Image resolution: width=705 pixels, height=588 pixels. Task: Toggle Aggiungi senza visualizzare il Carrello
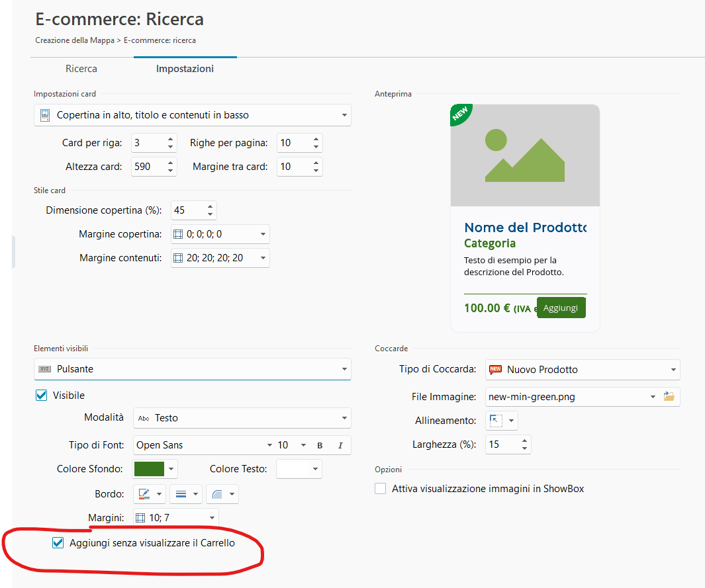pyautogui.click(x=58, y=543)
